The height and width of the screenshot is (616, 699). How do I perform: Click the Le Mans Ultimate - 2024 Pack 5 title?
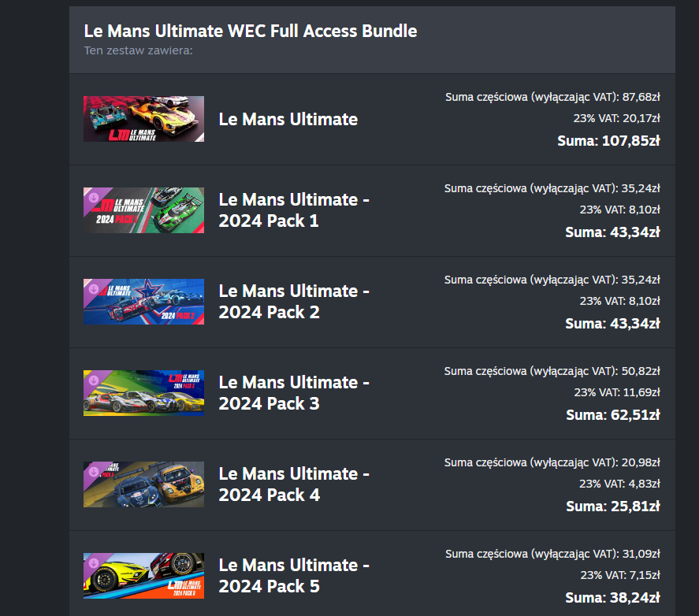[294, 576]
